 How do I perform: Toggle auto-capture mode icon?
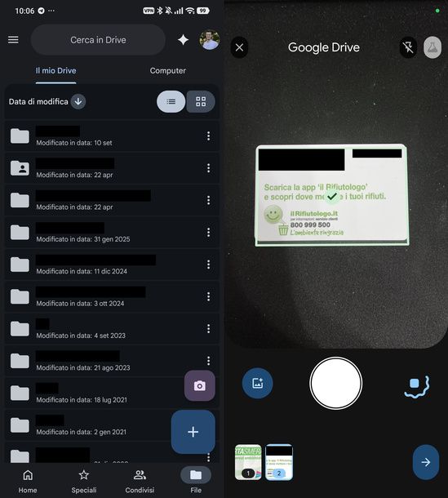pos(417,385)
